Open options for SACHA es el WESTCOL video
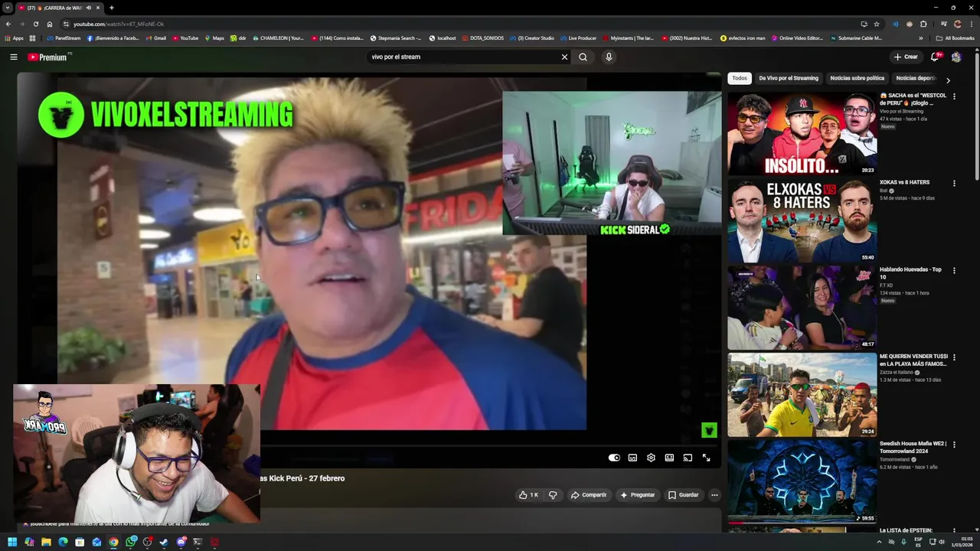980x551 pixels. pos(954,96)
